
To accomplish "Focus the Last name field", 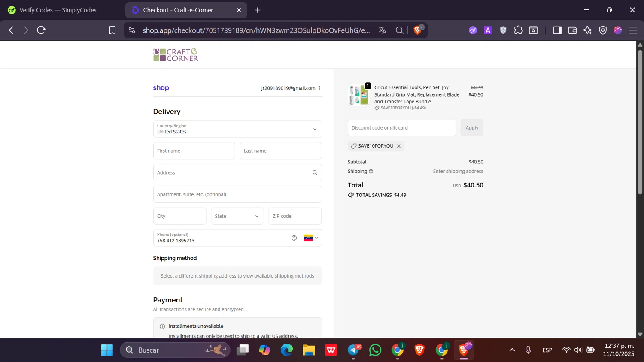I will (281, 151).
